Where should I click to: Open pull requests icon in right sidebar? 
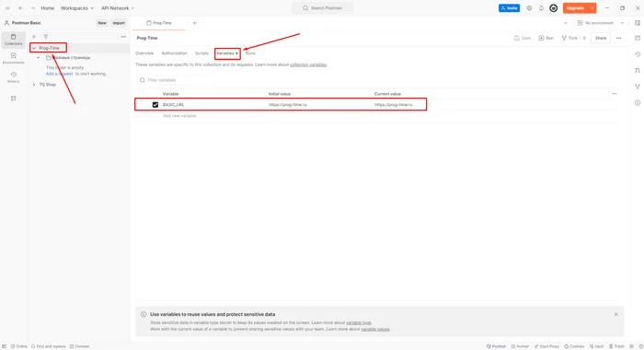click(x=638, y=70)
